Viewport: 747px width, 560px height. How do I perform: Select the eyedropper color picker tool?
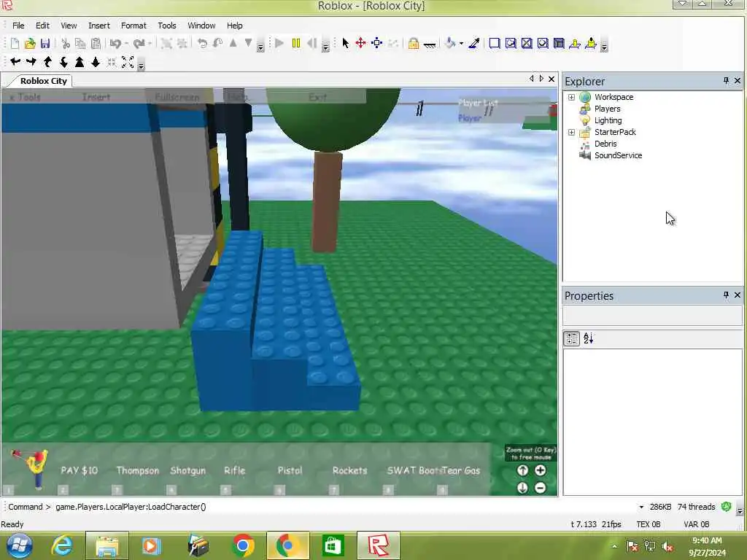(474, 43)
